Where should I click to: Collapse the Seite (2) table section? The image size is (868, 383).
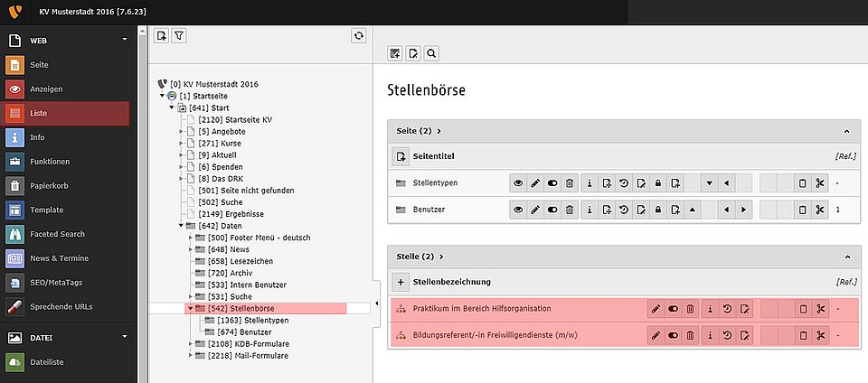(845, 131)
